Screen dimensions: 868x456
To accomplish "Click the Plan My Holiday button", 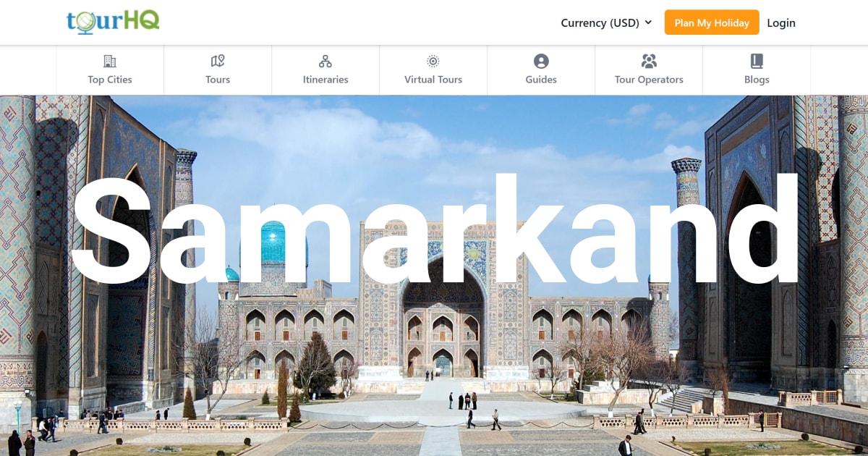I will point(712,22).
